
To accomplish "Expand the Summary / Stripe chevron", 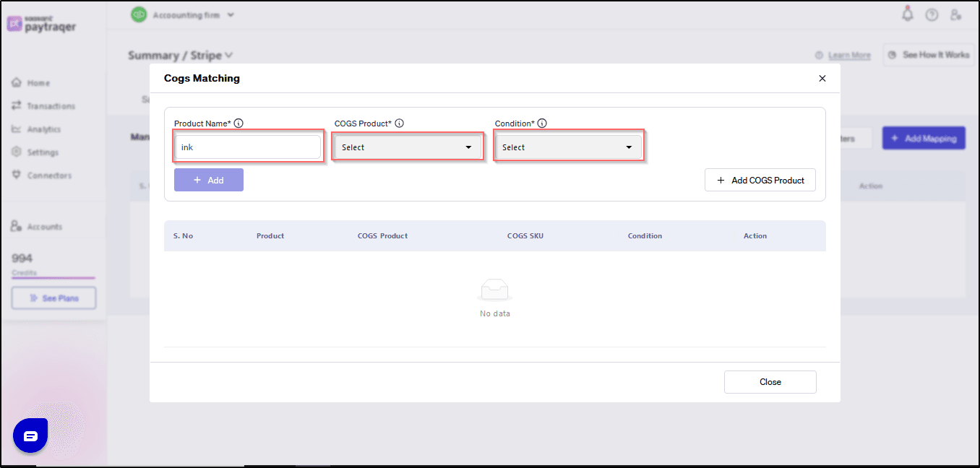I will 229,55.
